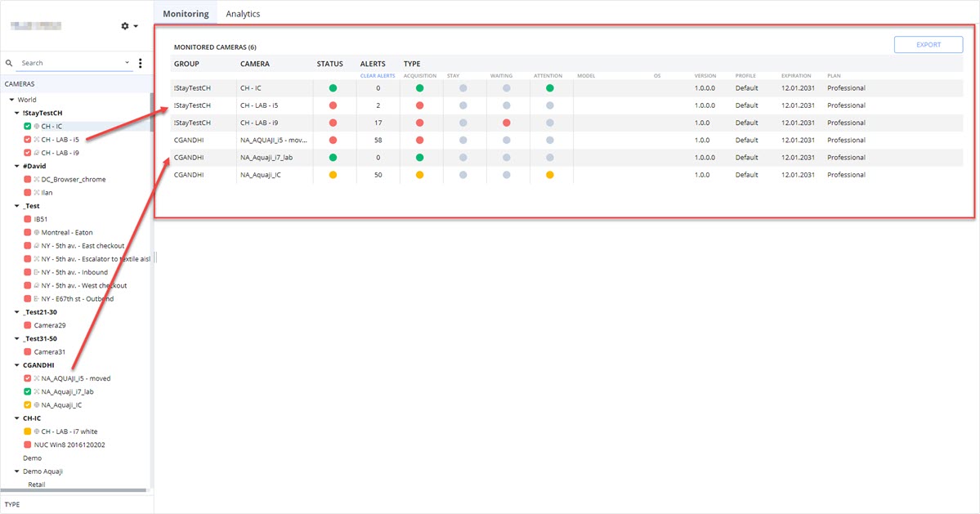Click the status dot for CH - IC row
This screenshot has width=980, height=514.
[333, 88]
